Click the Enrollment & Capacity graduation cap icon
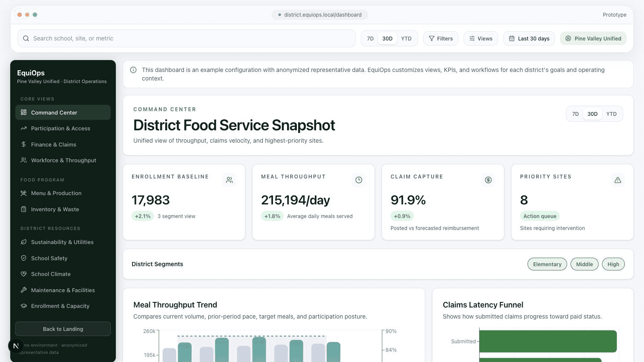644x362 pixels. (23, 306)
